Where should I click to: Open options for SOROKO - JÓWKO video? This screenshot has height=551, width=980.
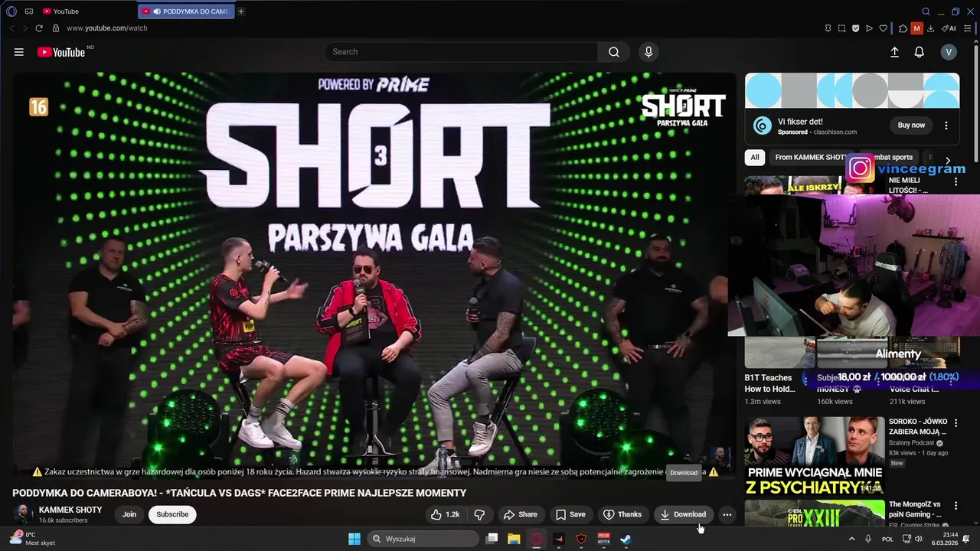click(x=955, y=422)
